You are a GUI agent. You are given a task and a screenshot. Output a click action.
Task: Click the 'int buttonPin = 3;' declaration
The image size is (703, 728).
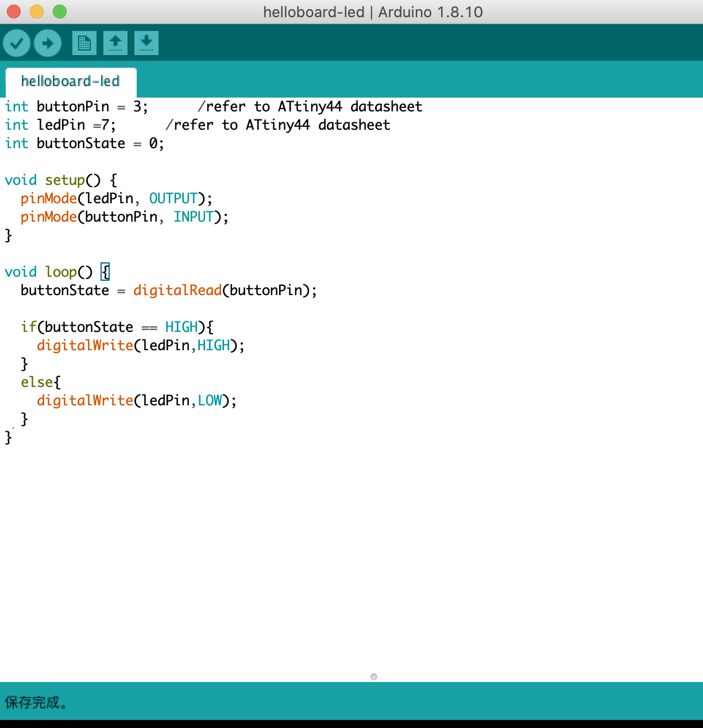[x=76, y=107]
